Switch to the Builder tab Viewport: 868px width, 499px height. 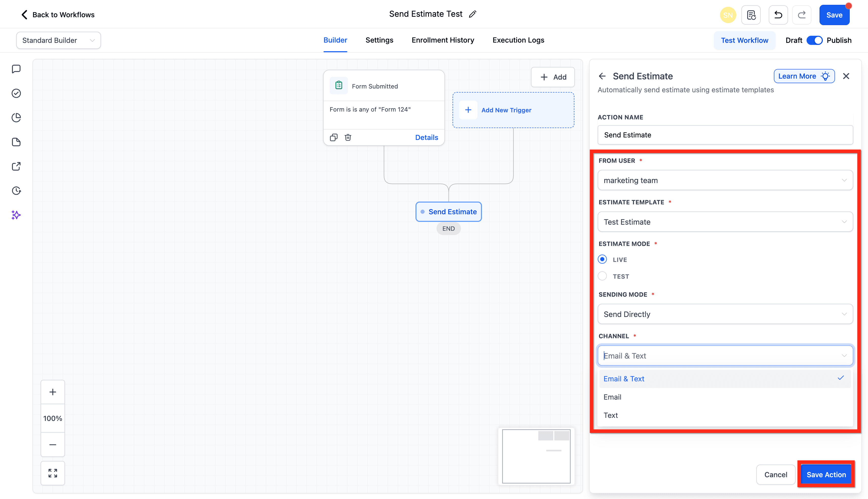pyautogui.click(x=335, y=40)
